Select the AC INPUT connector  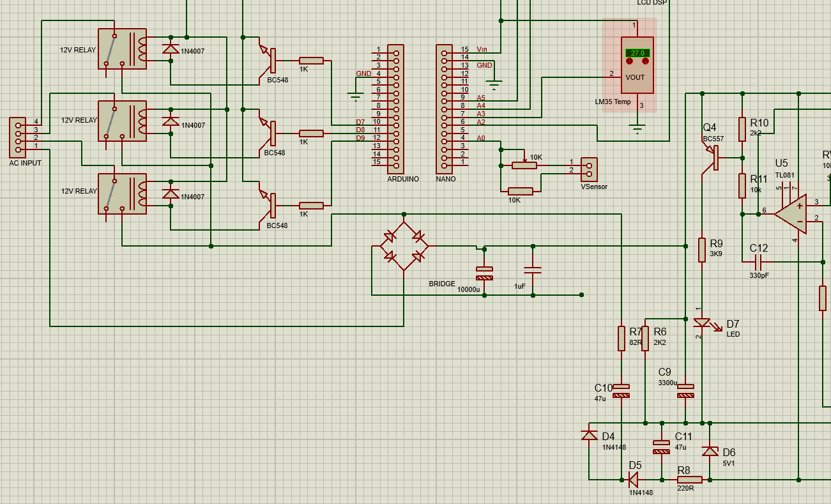click(x=17, y=137)
